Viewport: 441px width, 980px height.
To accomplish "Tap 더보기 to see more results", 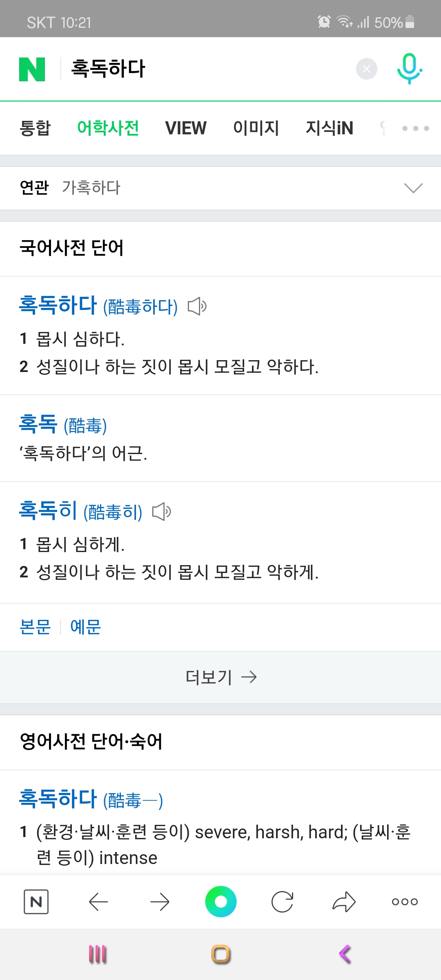I will [x=220, y=677].
